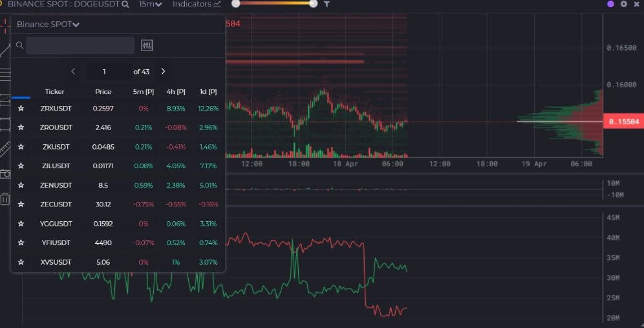Viewport: 644px width, 328px height.
Task: Star the ZENUSDT ticker
Action: pyautogui.click(x=21, y=185)
